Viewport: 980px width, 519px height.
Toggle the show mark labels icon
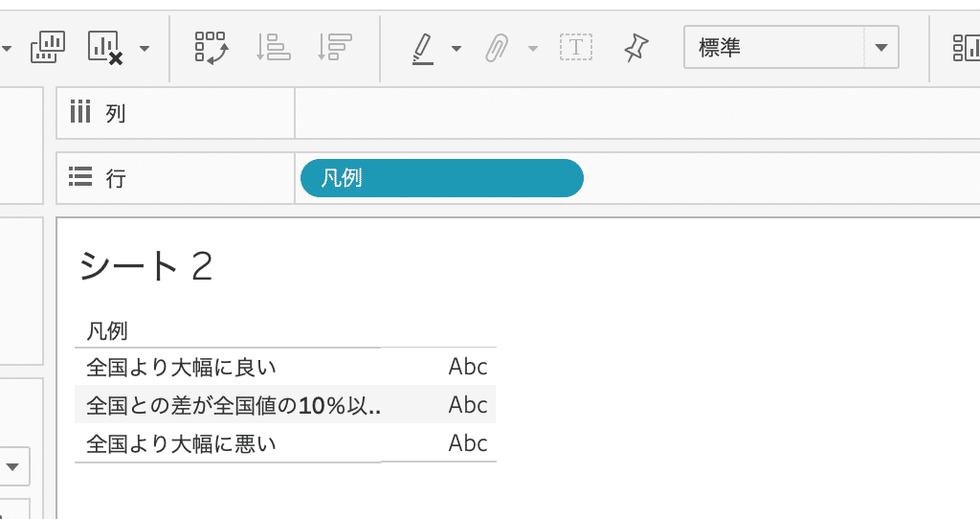coord(575,48)
